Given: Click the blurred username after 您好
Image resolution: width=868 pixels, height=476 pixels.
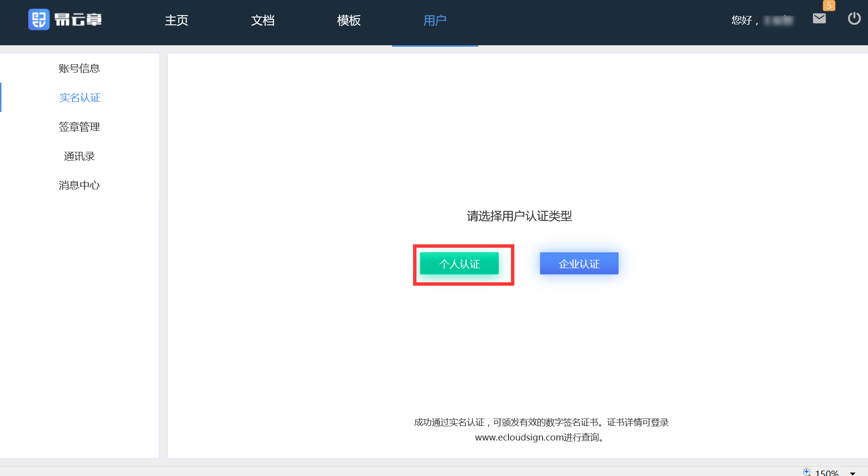Looking at the screenshot, I should pyautogui.click(x=778, y=20).
